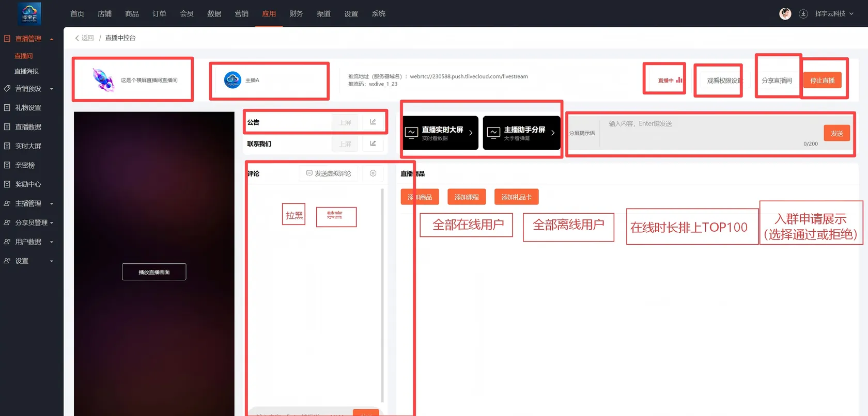This screenshot has height=416, width=868.
Task: Click the 添加礼品卡 button
Action: [x=517, y=197]
